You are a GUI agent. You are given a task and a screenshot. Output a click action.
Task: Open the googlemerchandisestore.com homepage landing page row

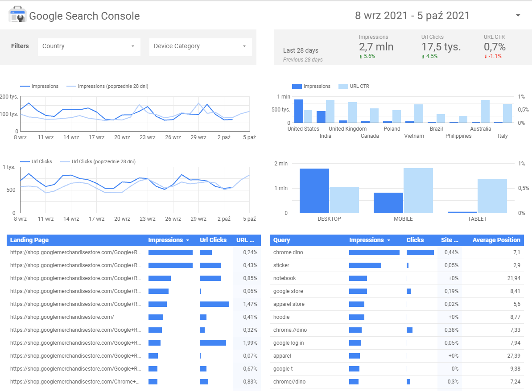click(62, 317)
